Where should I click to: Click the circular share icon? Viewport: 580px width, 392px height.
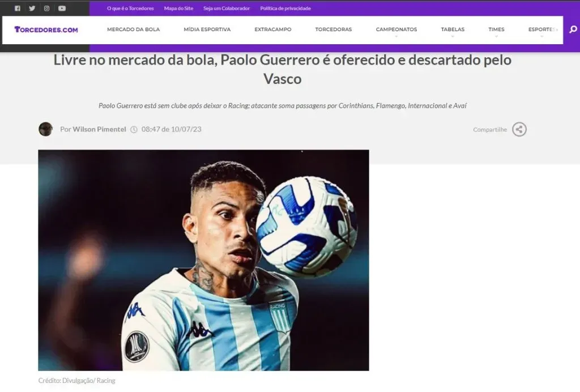pos(519,129)
